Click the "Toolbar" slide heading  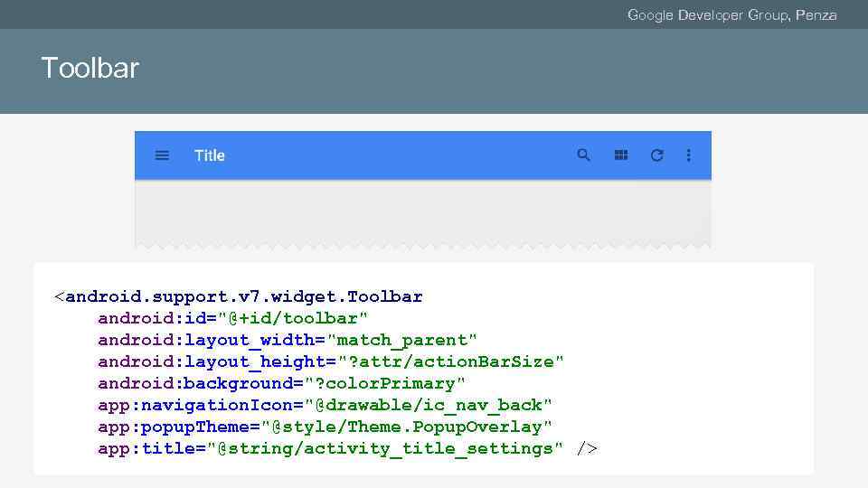pos(90,68)
